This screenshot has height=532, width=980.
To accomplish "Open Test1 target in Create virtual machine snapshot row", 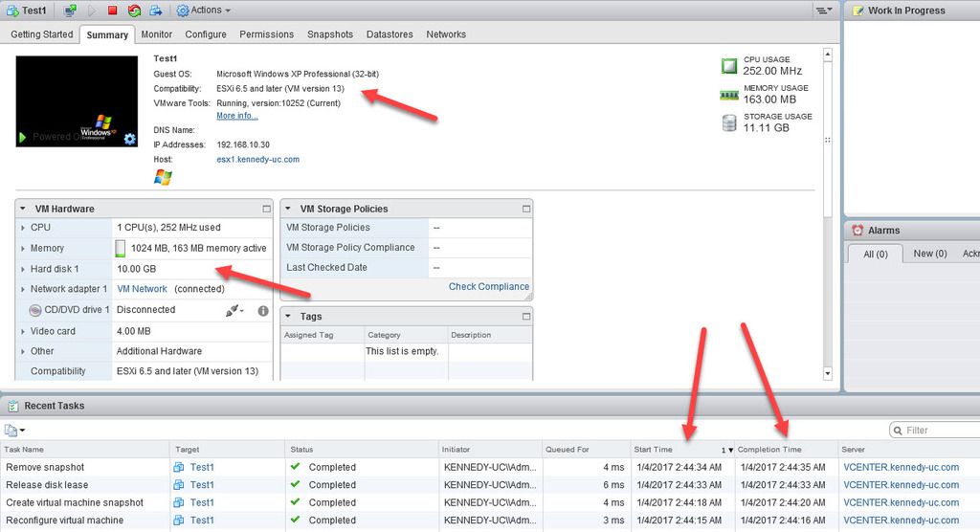I will [x=202, y=502].
